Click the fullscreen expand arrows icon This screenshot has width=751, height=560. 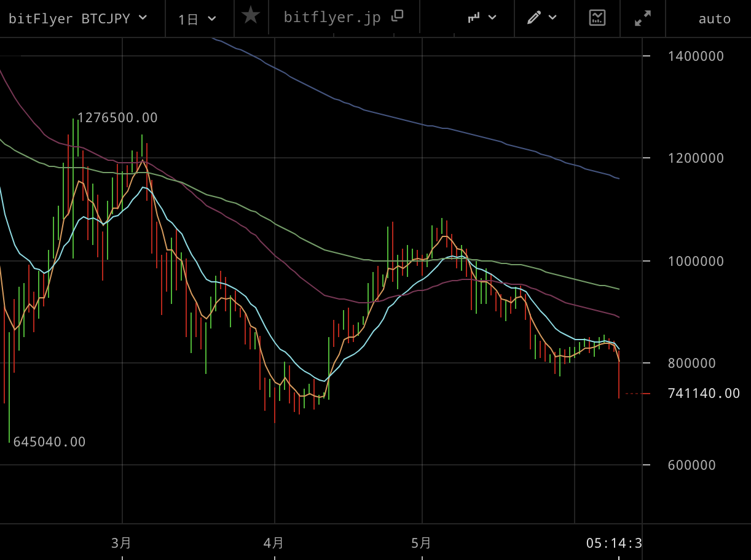643,18
